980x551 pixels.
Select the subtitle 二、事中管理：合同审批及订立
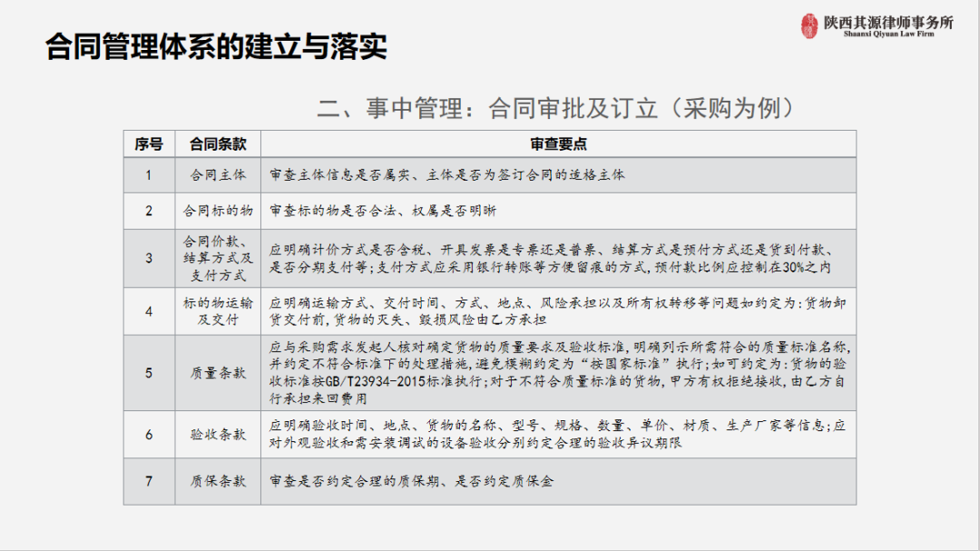(x=487, y=108)
